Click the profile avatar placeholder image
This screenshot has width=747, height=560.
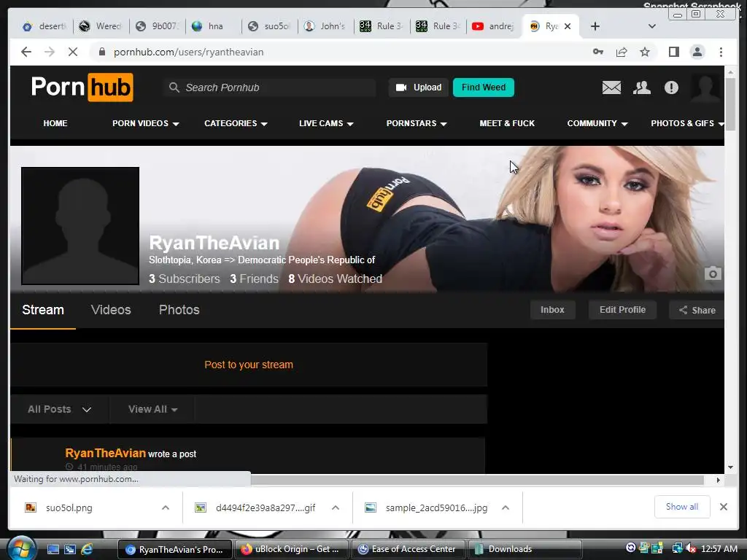80,226
